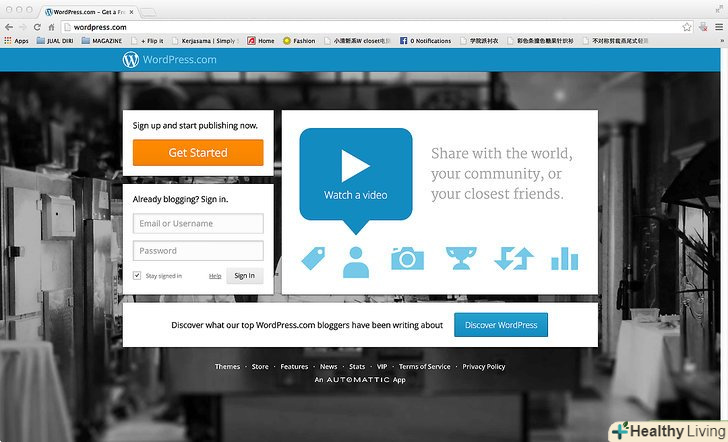Toggle the Stay signed in checkbox
Viewport: 728px width, 442px height.
click(136, 275)
